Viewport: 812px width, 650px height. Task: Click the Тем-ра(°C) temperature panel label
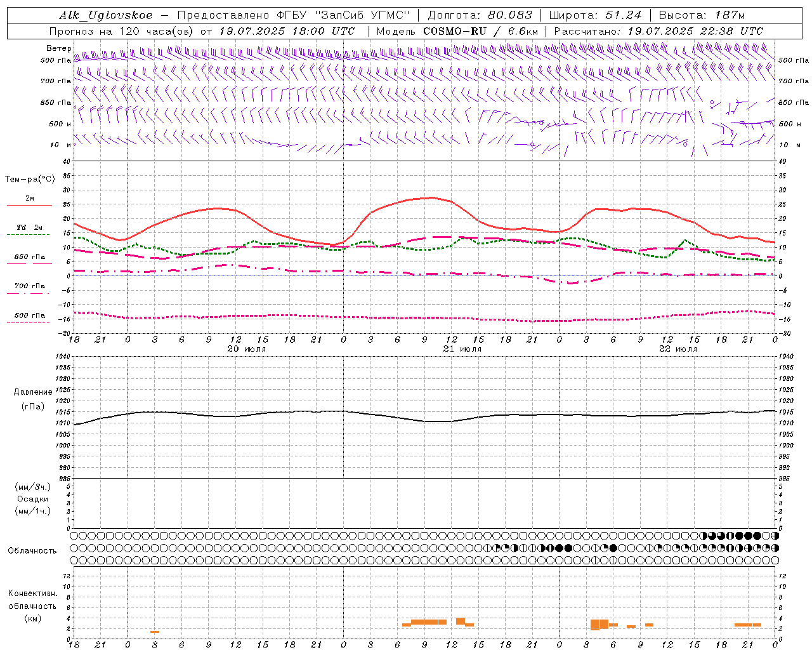pos(30,180)
